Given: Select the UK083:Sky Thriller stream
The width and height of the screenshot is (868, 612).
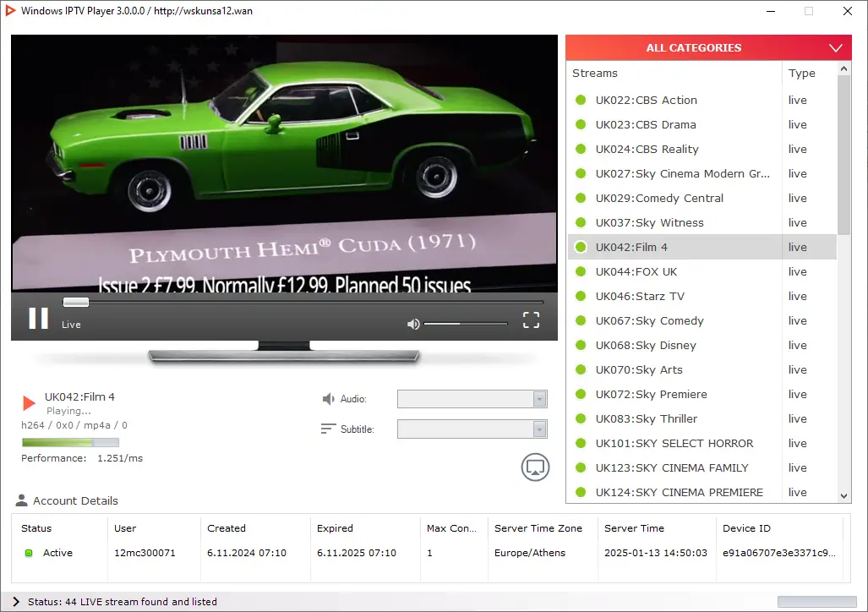Looking at the screenshot, I should pyautogui.click(x=702, y=418).
